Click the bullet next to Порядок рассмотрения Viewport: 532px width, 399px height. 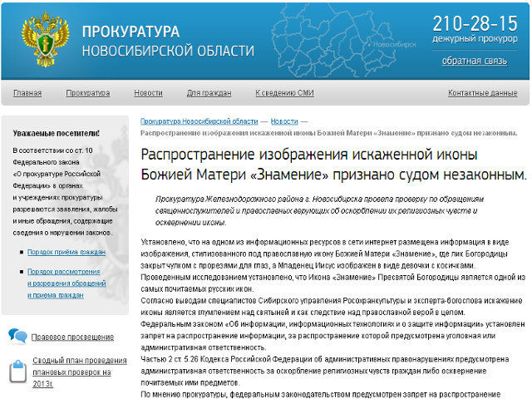(x=21, y=272)
